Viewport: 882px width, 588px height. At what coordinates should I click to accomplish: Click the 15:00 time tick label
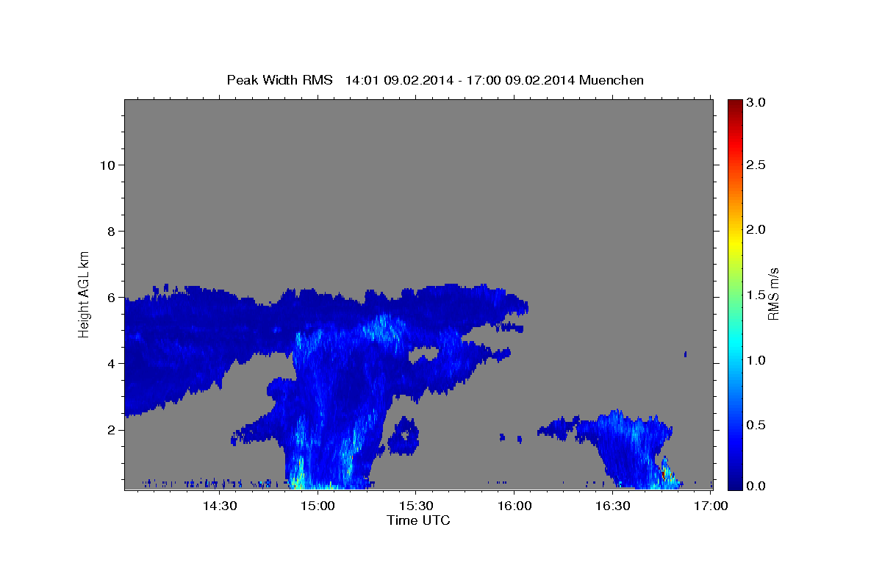click(x=317, y=506)
